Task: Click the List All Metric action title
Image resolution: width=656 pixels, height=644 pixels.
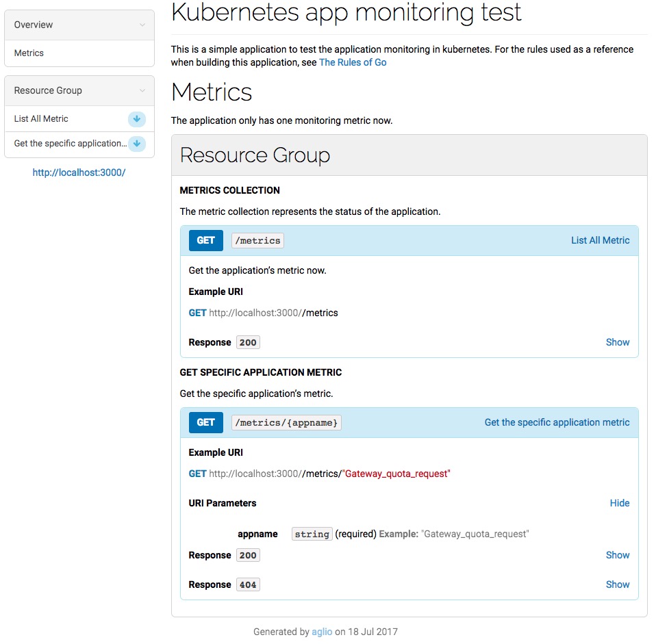Action: coord(600,240)
